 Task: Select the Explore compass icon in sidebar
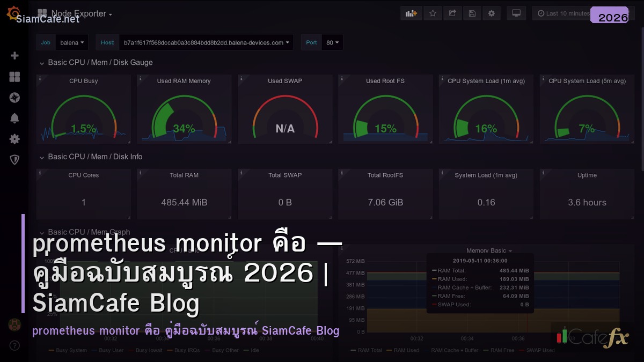14,97
